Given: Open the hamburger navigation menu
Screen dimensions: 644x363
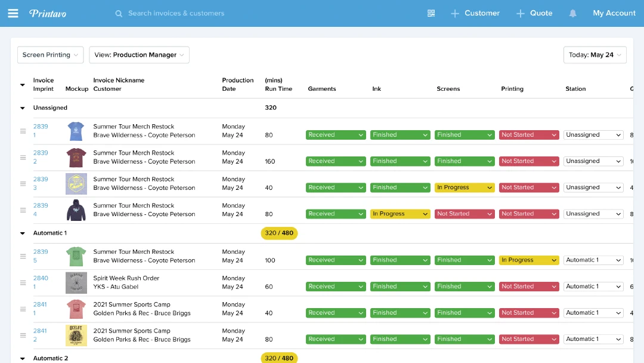Looking at the screenshot, I should [13, 13].
